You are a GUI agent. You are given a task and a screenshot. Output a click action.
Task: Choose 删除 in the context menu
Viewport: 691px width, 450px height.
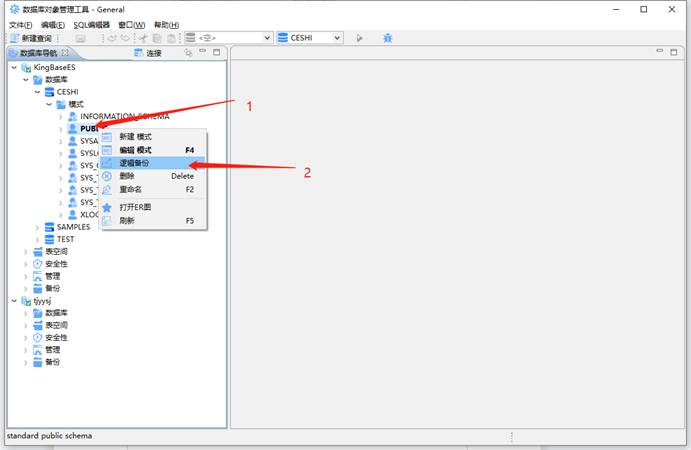point(153,176)
